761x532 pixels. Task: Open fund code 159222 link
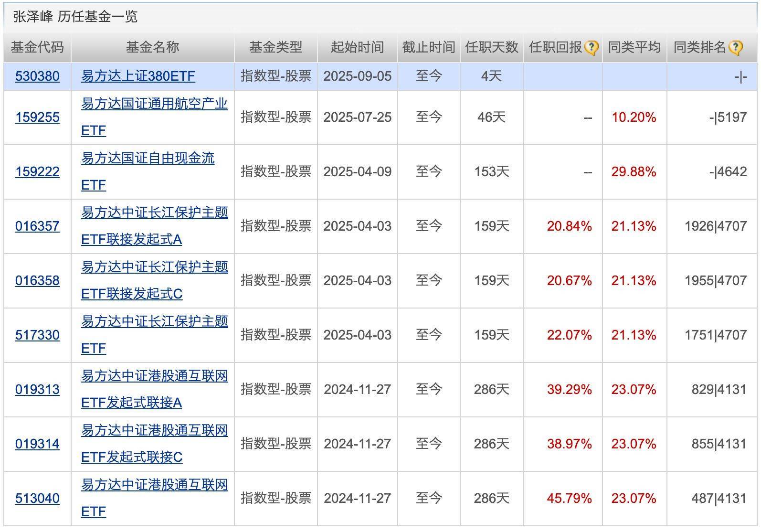click(x=37, y=171)
